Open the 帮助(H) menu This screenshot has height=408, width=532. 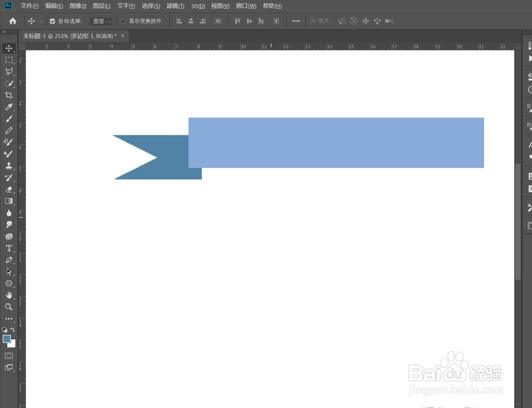tap(272, 6)
